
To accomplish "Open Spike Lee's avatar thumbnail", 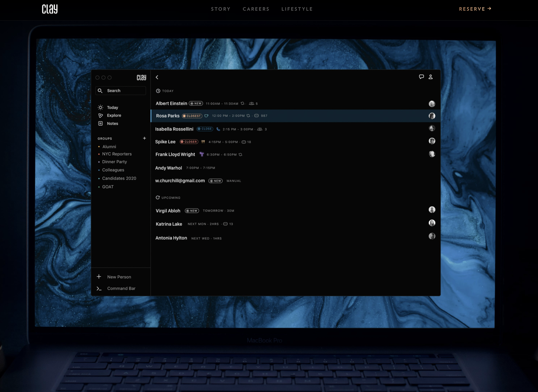I will [432, 141].
